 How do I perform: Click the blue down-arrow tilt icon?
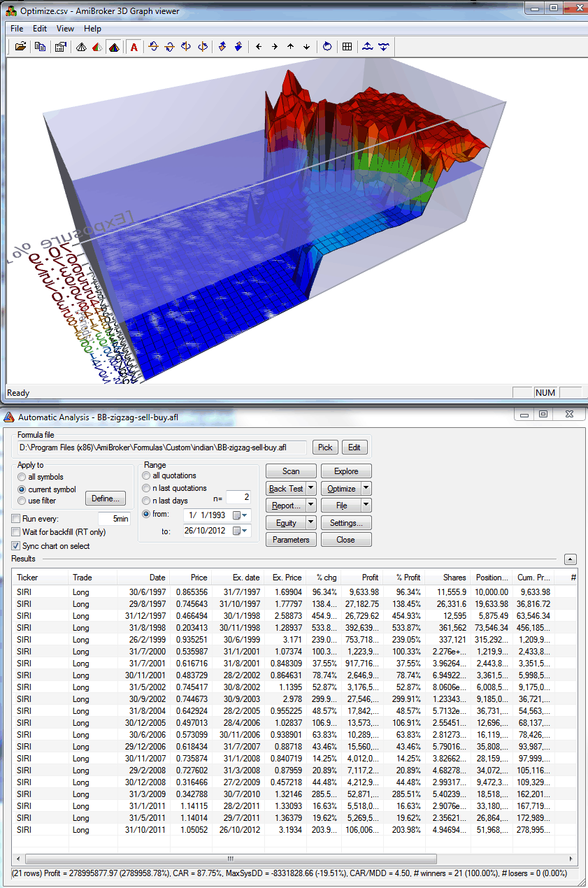[238, 47]
